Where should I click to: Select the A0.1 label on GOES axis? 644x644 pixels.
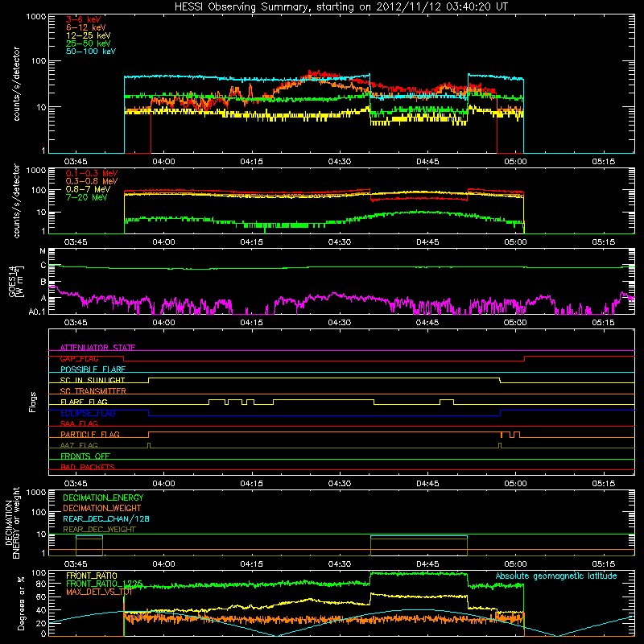[37, 312]
